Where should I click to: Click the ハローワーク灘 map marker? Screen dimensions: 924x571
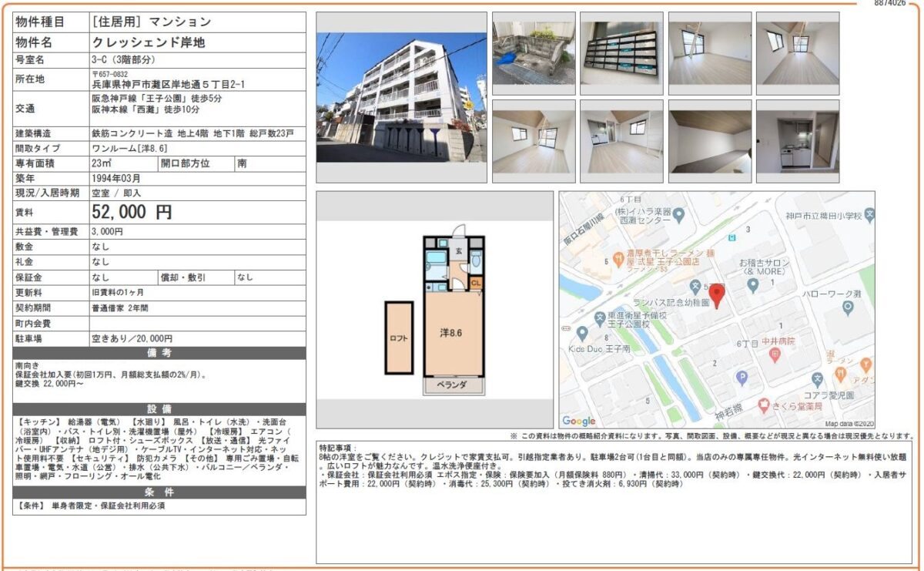point(848,308)
